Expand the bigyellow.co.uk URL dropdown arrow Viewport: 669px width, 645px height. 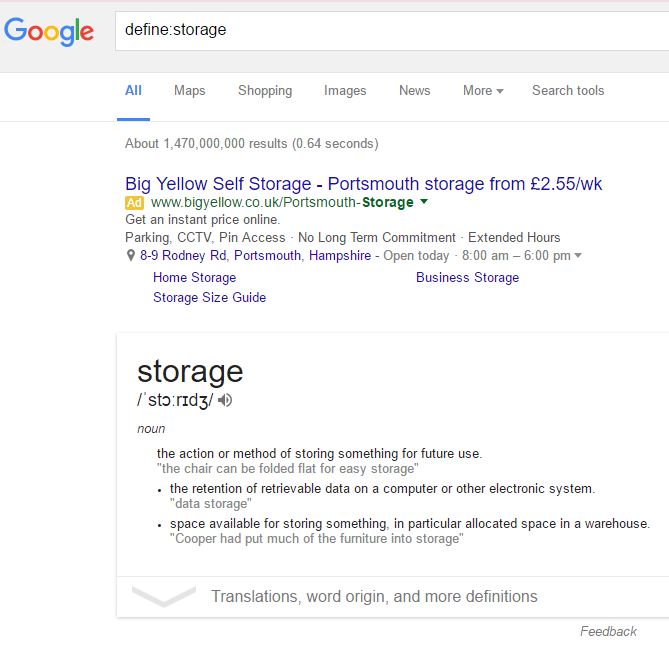[424, 202]
